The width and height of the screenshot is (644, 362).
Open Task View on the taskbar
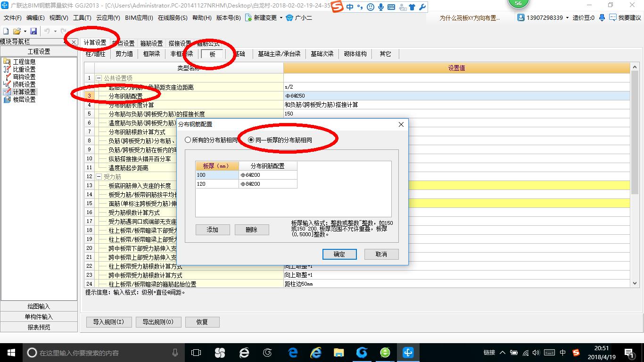tap(196, 352)
